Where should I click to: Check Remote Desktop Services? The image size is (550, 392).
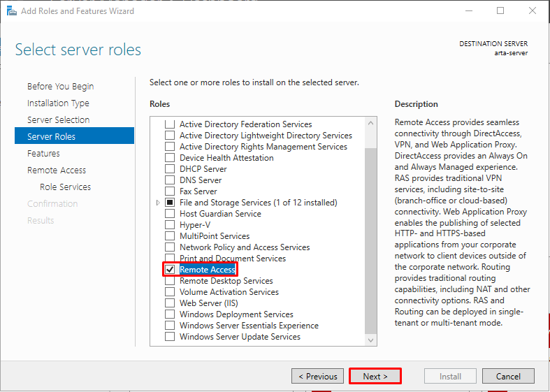click(x=170, y=281)
